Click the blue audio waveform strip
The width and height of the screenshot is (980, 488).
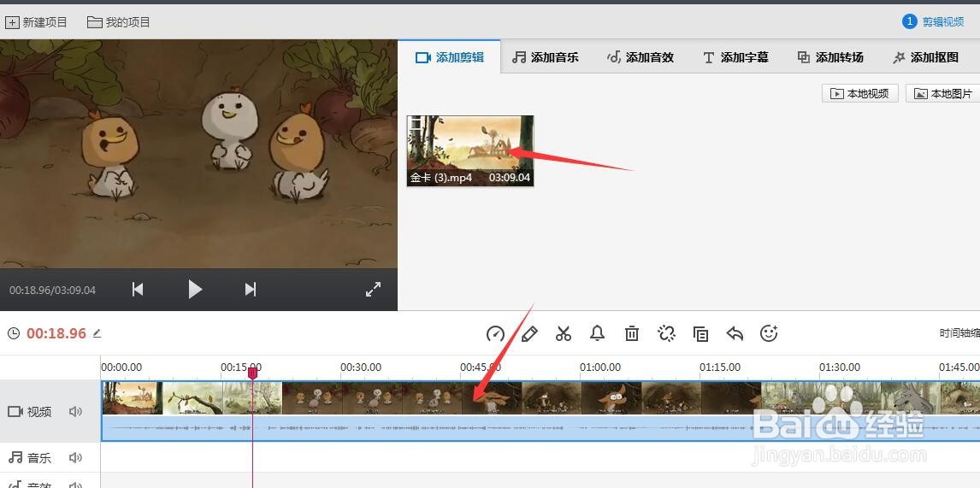tap(540, 428)
